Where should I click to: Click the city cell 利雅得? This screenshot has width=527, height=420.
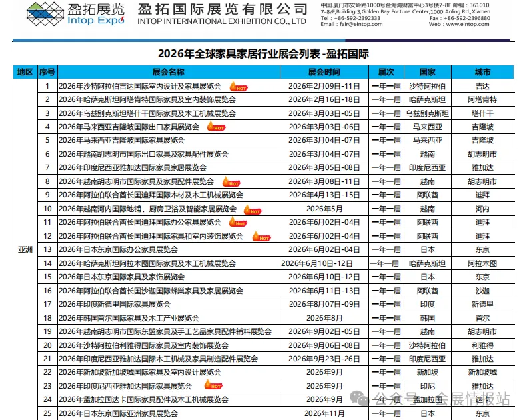(x=482, y=345)
